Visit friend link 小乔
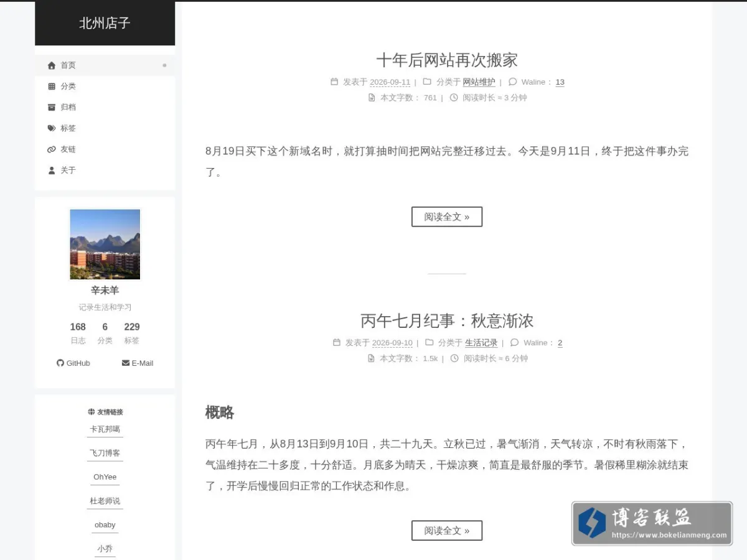The height and width of the screenshot is (560, 747). click(105, 549)
